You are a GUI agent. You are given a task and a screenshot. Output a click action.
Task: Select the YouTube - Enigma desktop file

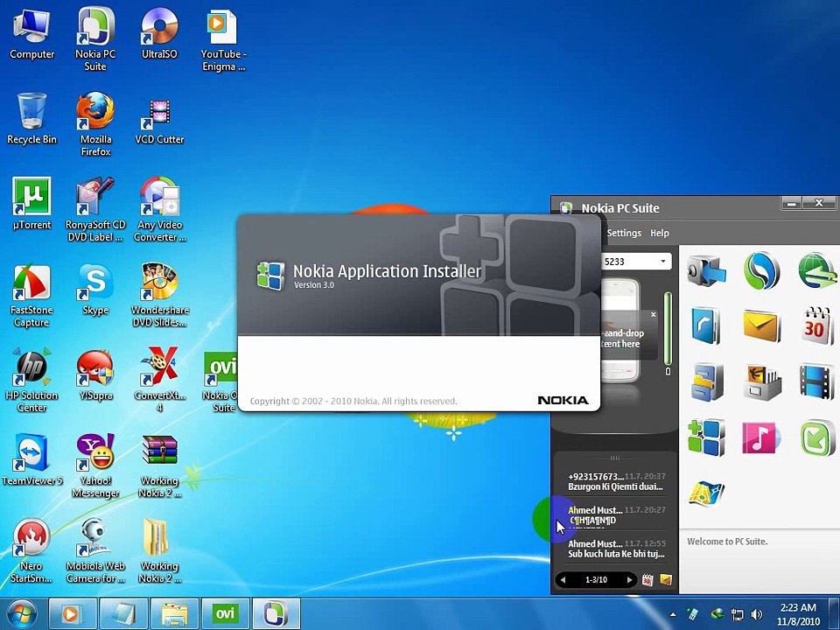(223, 41)
